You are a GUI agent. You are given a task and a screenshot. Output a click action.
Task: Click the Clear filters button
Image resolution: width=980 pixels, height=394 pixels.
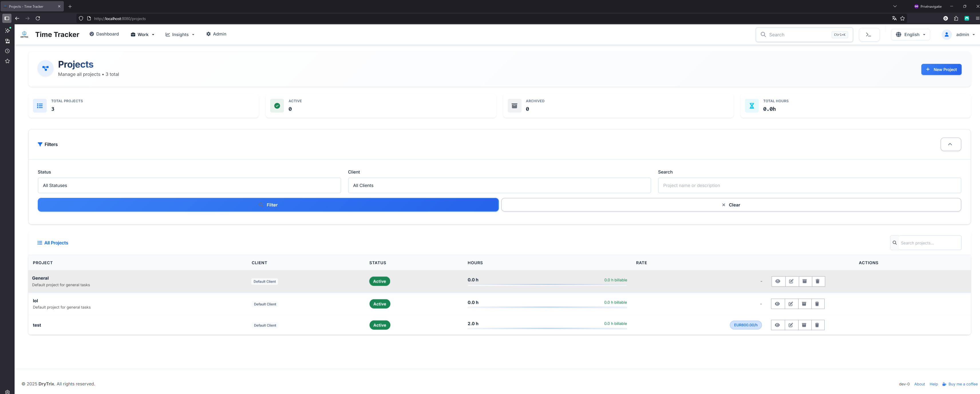(731, 205)
